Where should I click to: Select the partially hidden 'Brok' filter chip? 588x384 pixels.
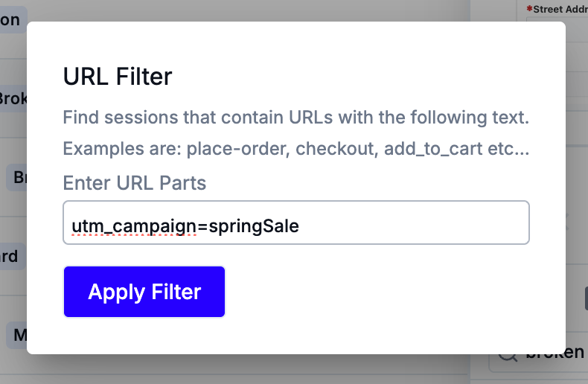click(13, 99)
